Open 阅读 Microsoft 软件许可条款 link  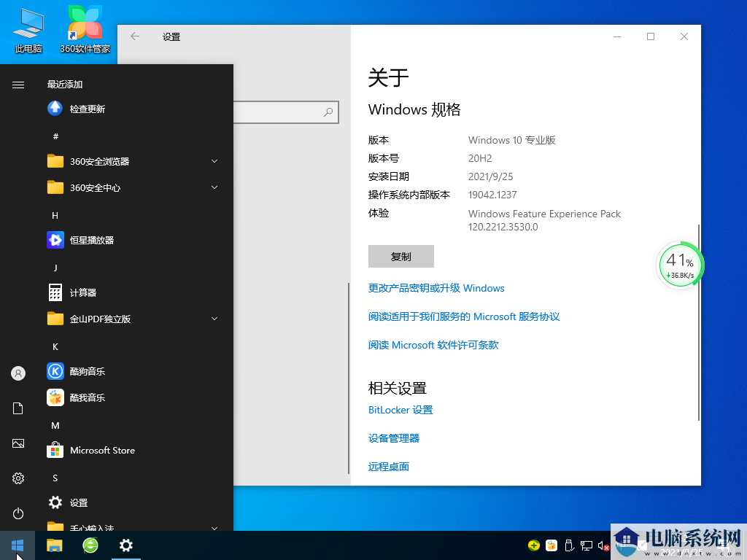tap(433, 345)
